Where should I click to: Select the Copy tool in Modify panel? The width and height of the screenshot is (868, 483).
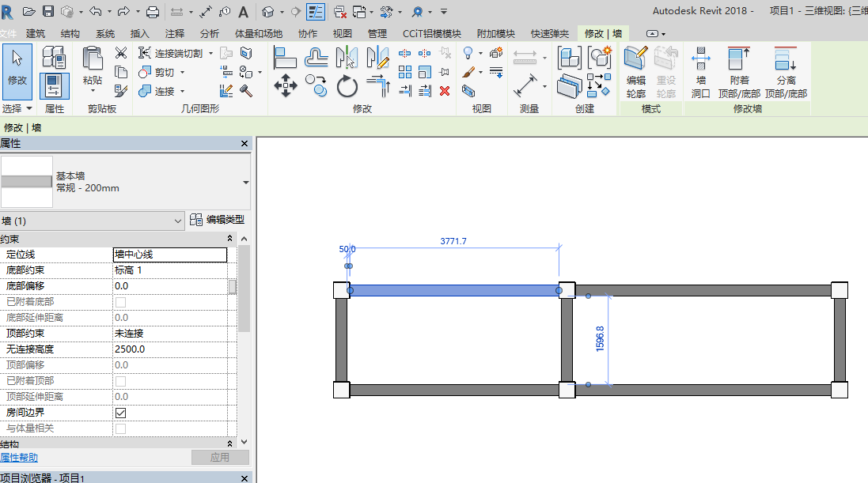click(x=316, y=85)
